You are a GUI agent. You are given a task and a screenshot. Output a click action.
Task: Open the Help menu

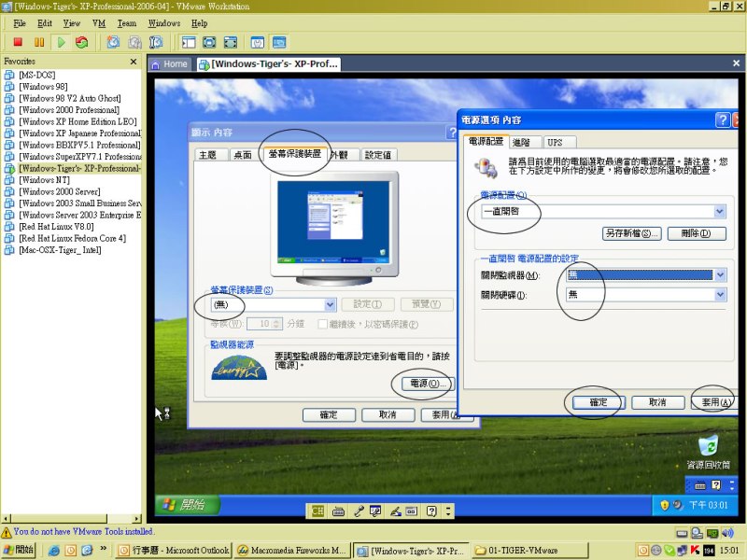point(199,23)
